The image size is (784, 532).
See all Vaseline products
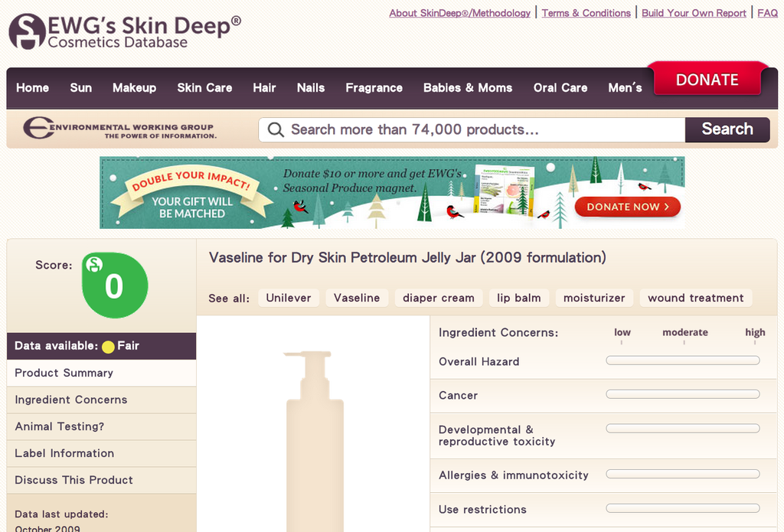[357, 298]
